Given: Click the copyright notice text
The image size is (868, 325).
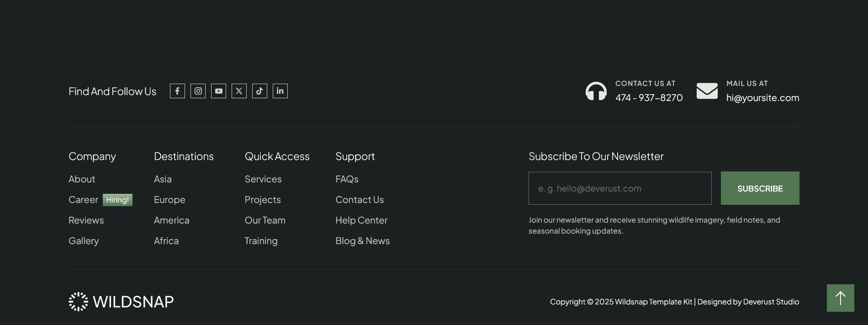Looking at the screenshot, I should tap(675, 302).
